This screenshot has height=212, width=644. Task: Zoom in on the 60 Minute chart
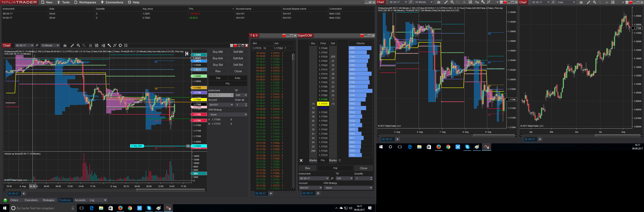452,2
